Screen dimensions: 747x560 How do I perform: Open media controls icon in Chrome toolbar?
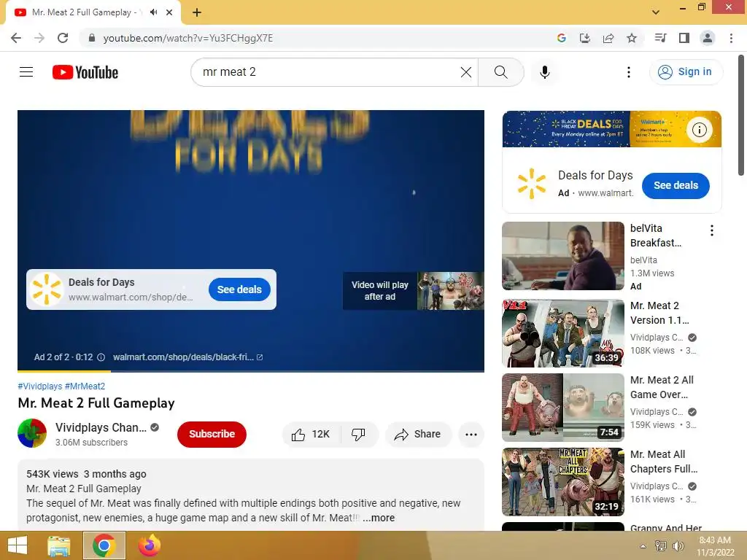(660, 38)
